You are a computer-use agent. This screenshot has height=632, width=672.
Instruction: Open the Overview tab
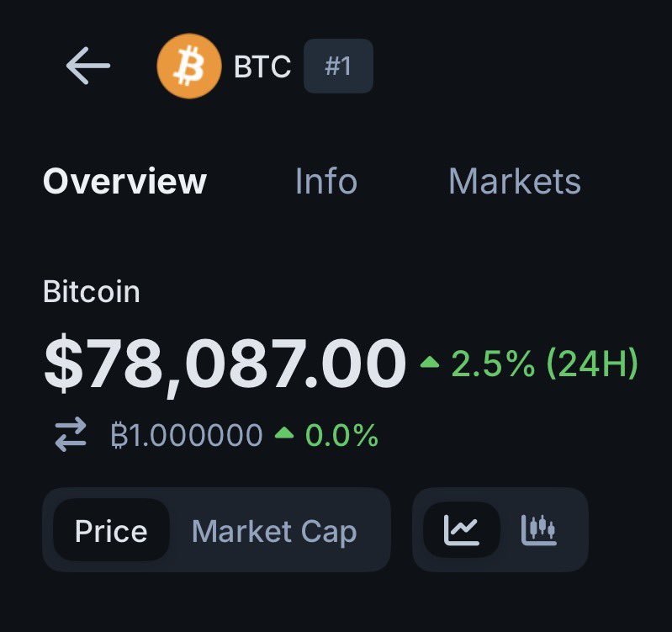(124, 182)
